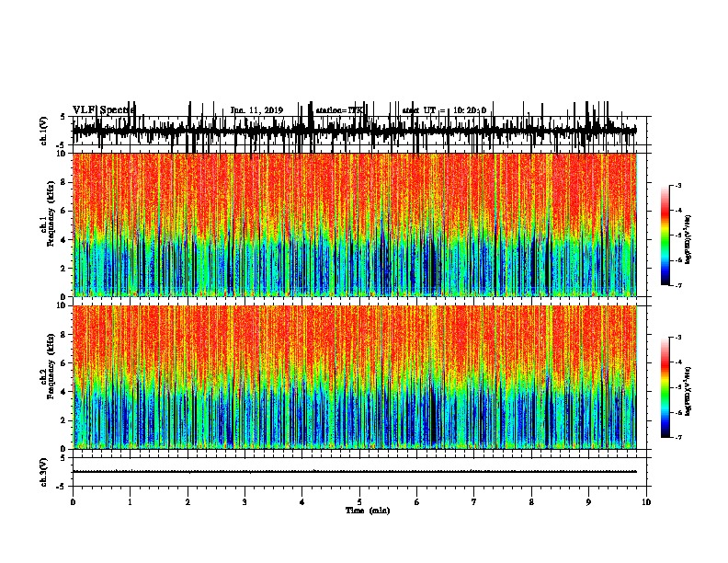Click the "6" kHz tick of ch.1 spectrogram
This screenshot has width=728, height=563.
coord(64,211)
